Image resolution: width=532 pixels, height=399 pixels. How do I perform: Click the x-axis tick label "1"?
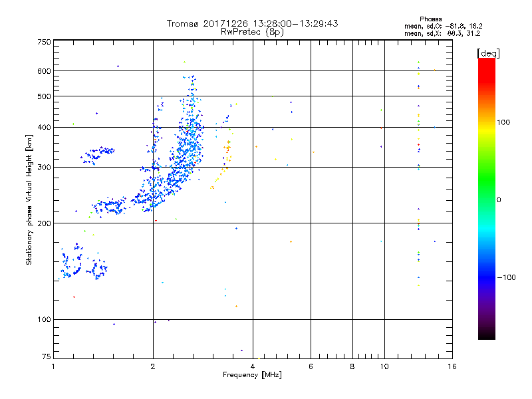pyautogui.click(x=53, y=366)
